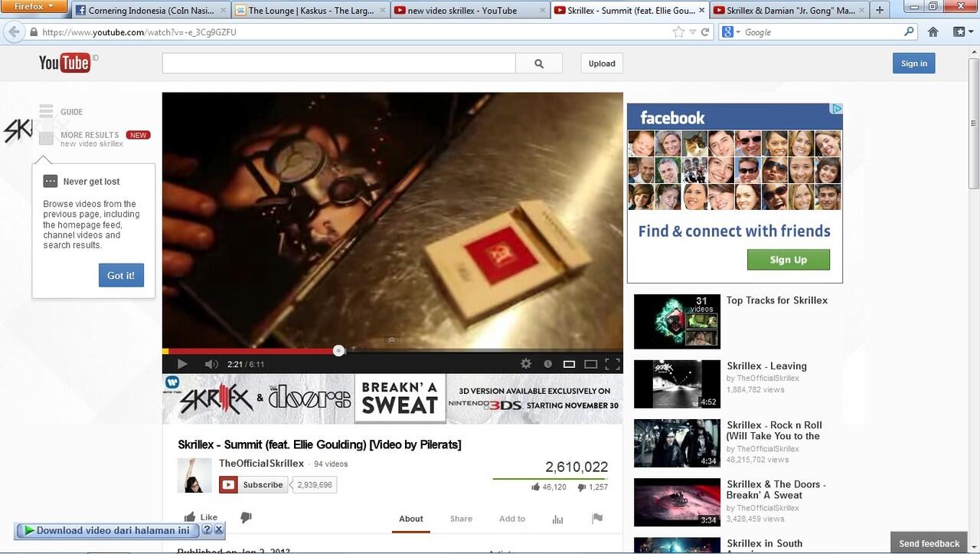Open Skrillex - Rock n Roll thumbnail

tap(677, 443)
